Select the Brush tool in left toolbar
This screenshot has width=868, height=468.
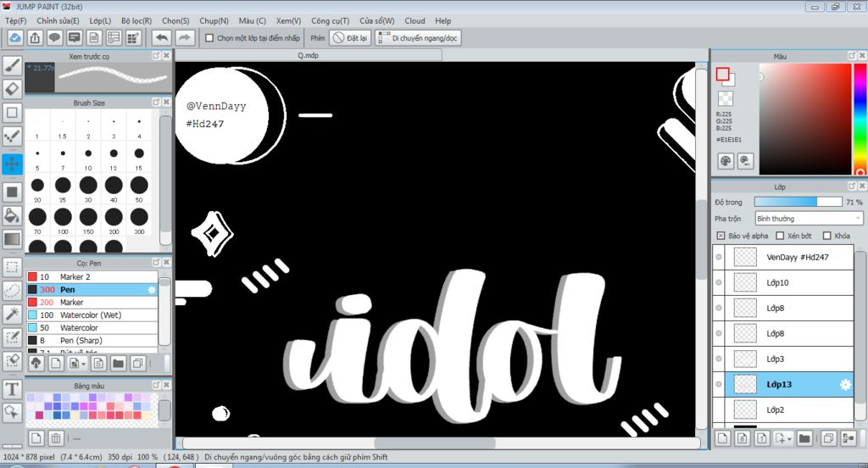click(12, 66)
